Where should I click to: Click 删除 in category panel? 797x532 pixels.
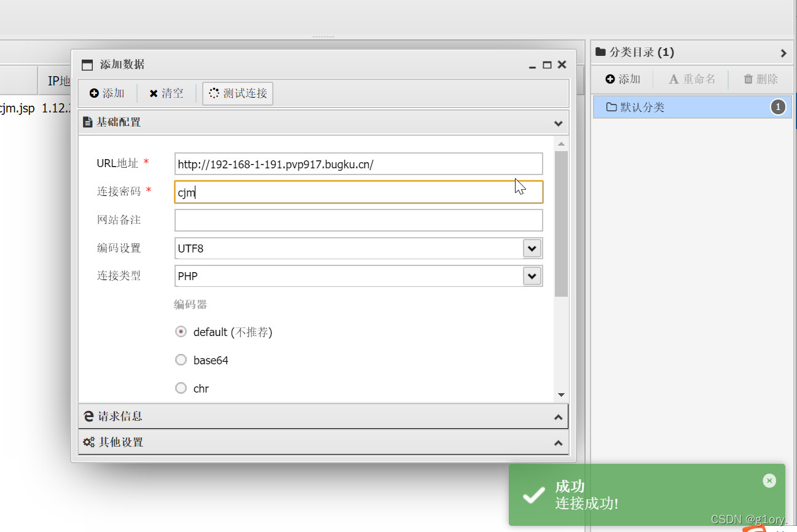click(x=761, y=79)
